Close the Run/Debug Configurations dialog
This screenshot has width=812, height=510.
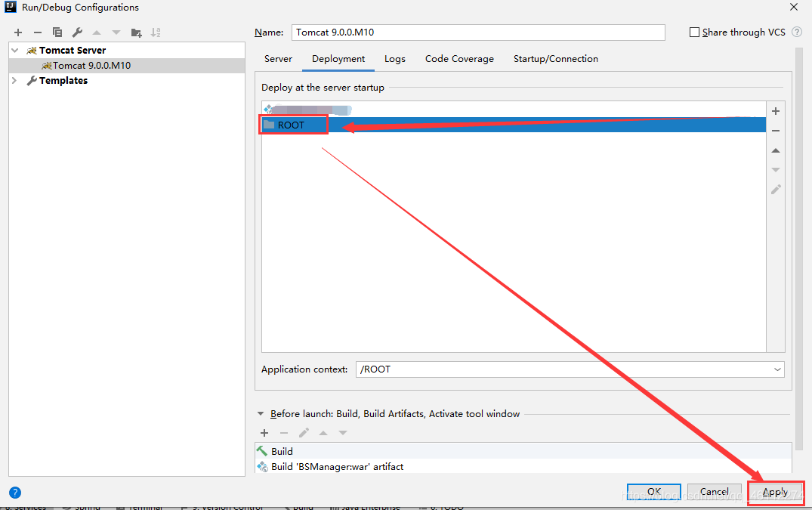click(x=794, y=8)
